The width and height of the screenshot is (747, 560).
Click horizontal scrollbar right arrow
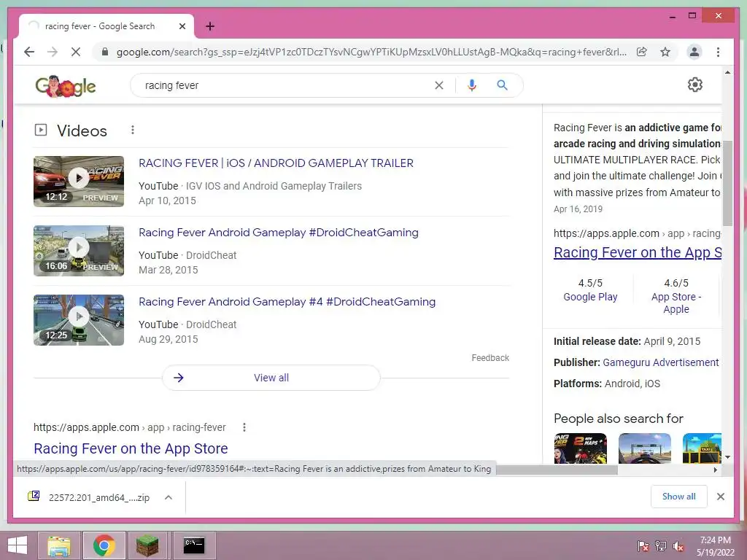(x=715, y=470)
